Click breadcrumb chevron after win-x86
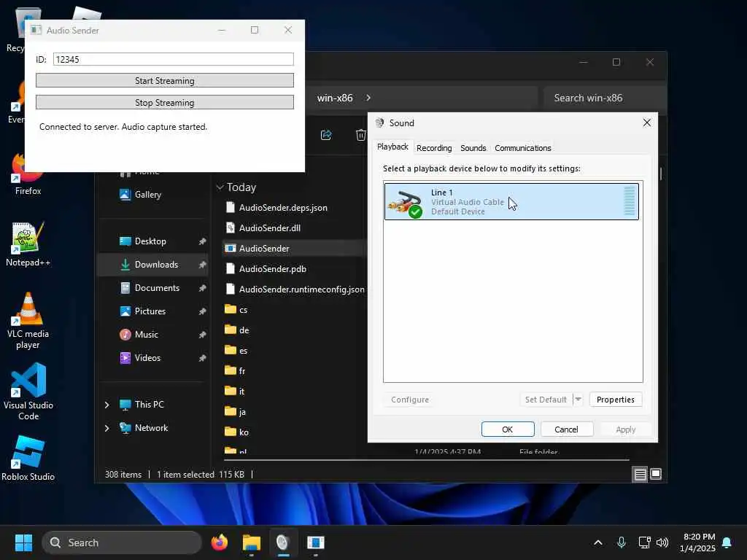The height and width of the screenshot is (560, 747). (368, 98)
